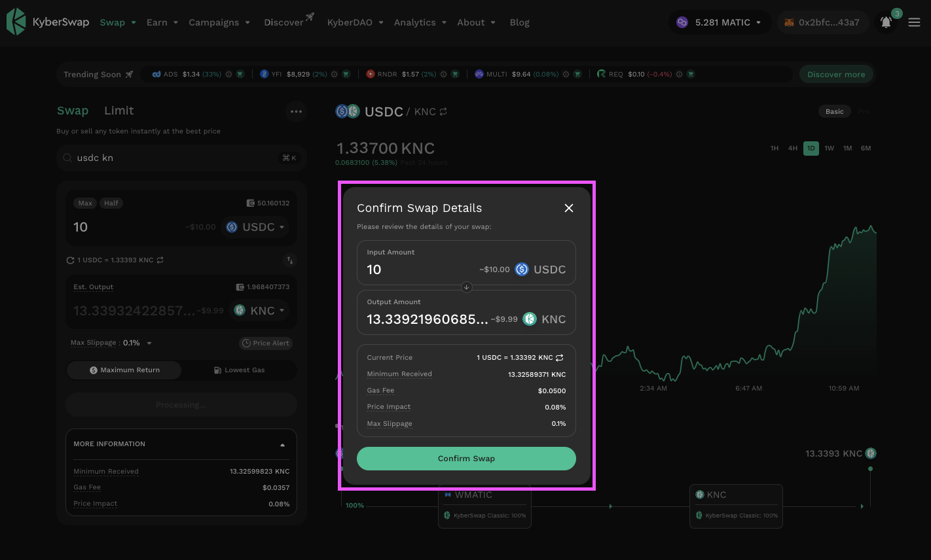This screenshot has width=931, height=560.
Task: Expand Max Slippage dropdown
Action: pyautogui.click(x=149, y=343)
